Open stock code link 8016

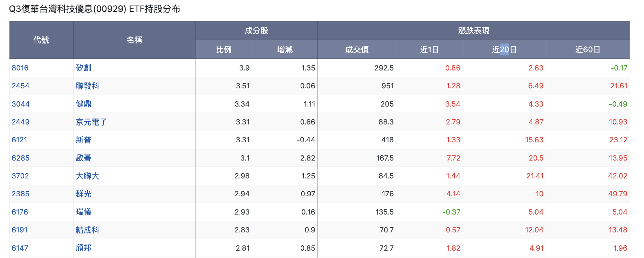(20, 68)
